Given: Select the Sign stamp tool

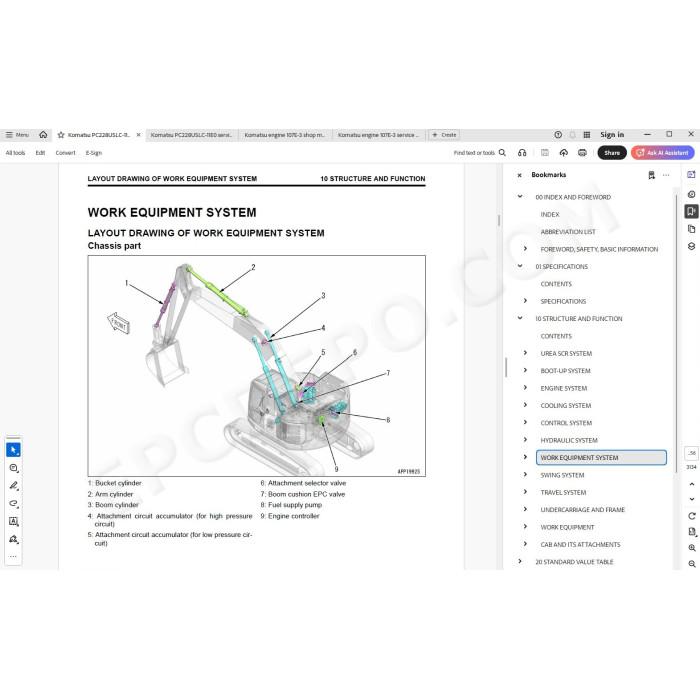Looking at the screenshot, I should [x=13, y=539].
